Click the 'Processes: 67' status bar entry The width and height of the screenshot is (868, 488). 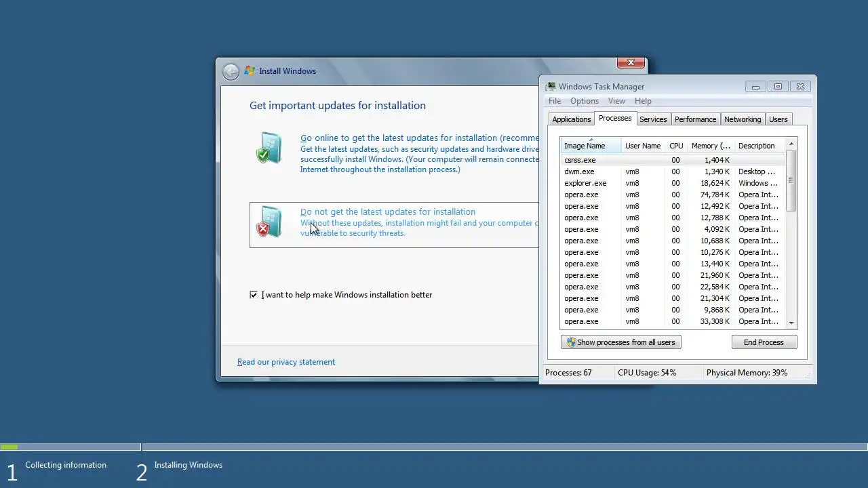pos(568,373)
